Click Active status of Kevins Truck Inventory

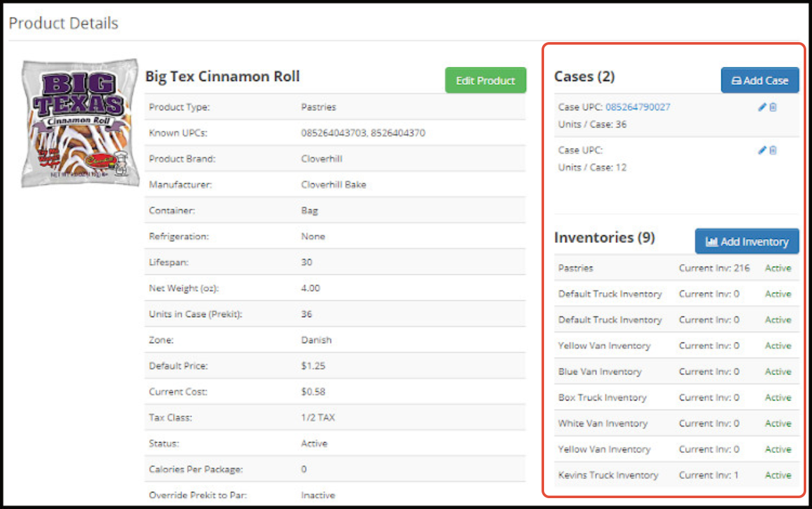778,475
